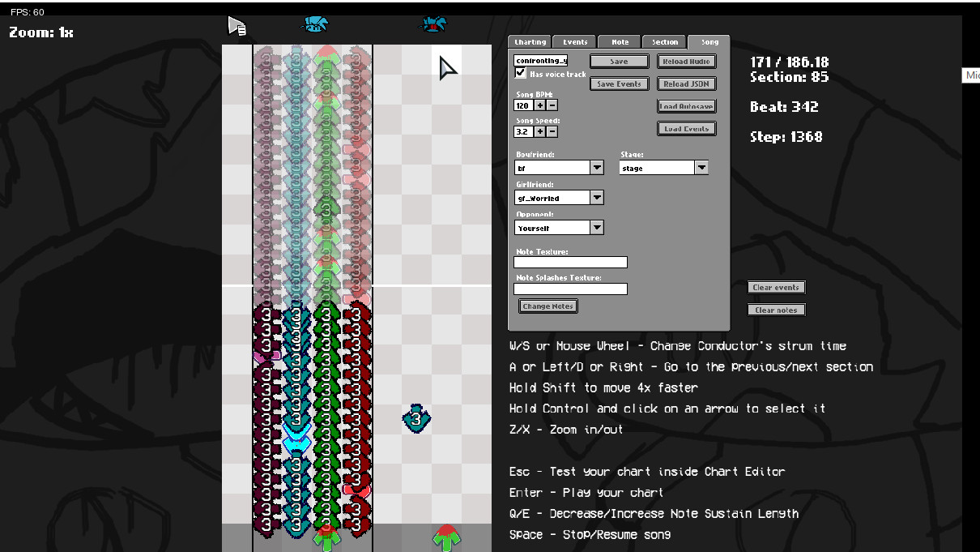The image size is (980, 552).
Task: Disable the Has voice track checkbox
Action: coord(519,72)
